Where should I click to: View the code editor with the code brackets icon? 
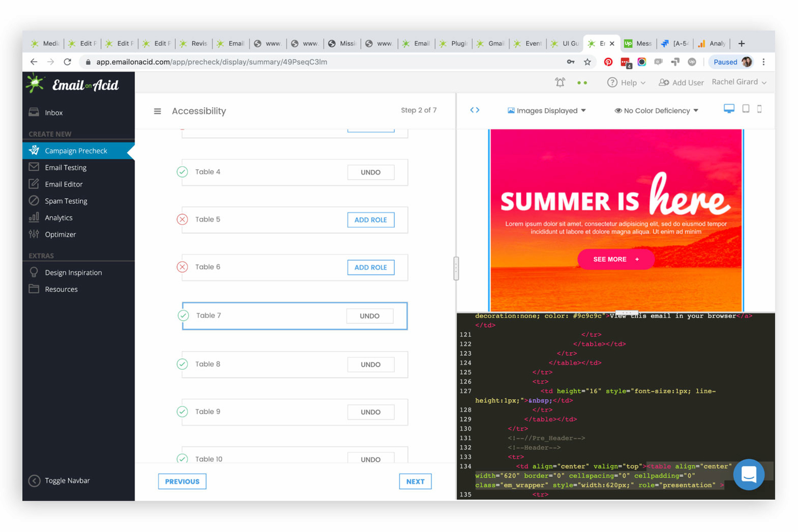pos(474,109)
